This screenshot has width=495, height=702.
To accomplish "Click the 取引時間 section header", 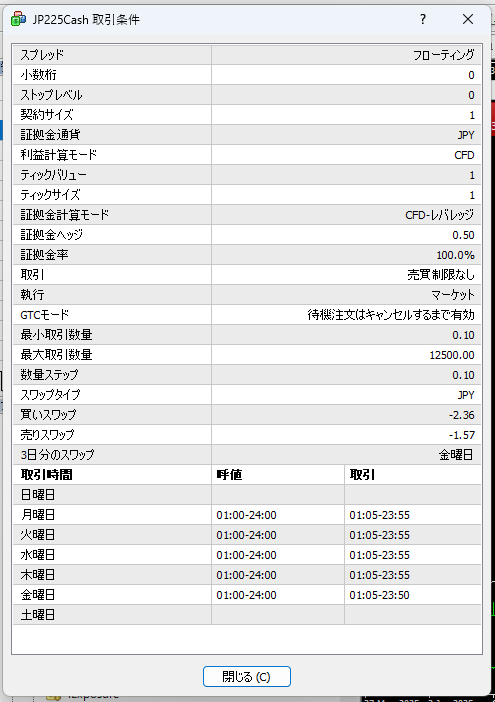I will (47, 475).
